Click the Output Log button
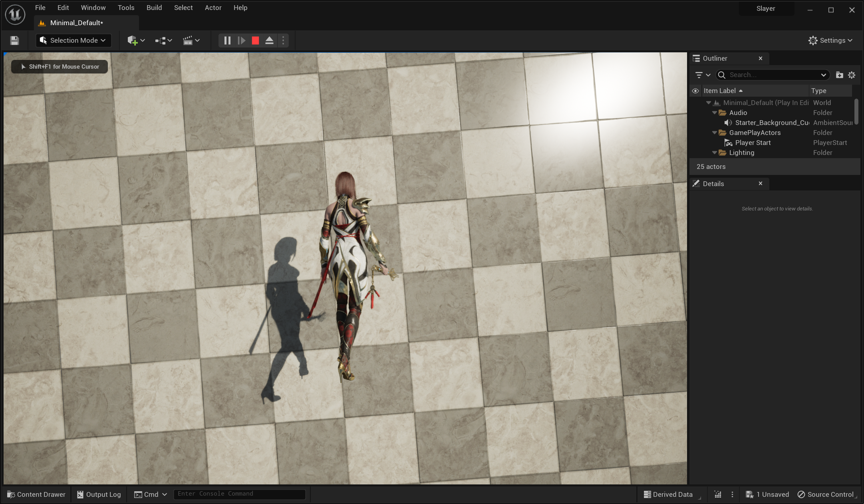 click(99, 494)
